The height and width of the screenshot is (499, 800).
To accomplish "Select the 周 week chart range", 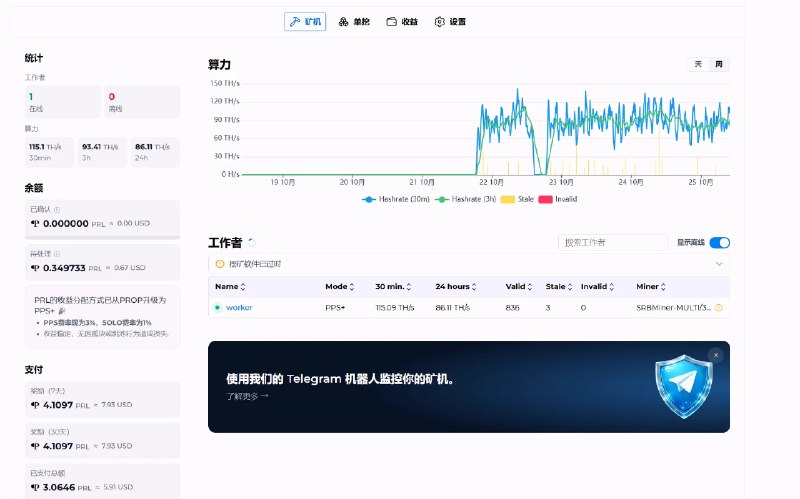I will tap(719, 64).
